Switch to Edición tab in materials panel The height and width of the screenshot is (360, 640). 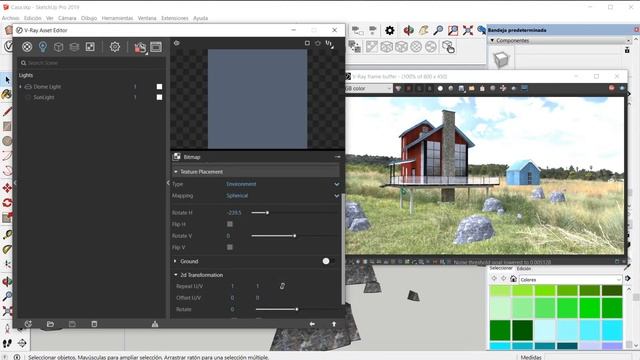(524, 269)
